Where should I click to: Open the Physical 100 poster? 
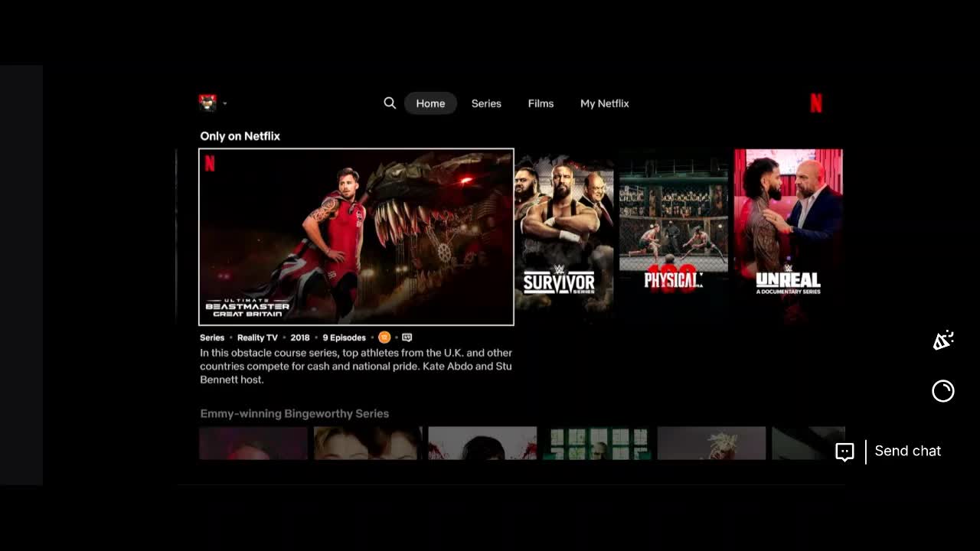[673, 233]
